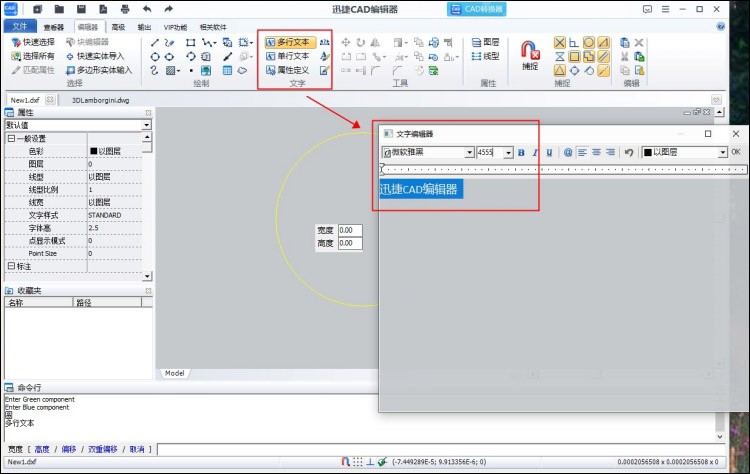
Task: Open a file with the folder icon
Action: tap(59, 9)
